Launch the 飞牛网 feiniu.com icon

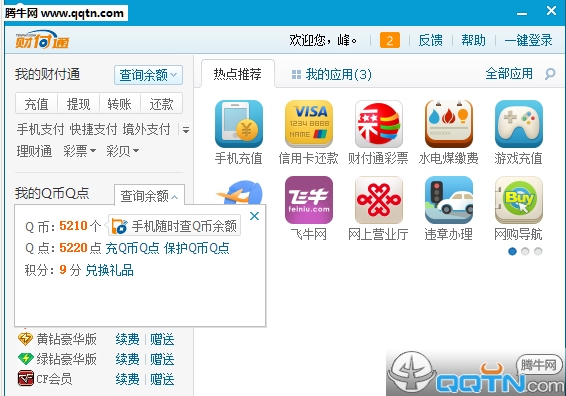click(x=309, y=200)
